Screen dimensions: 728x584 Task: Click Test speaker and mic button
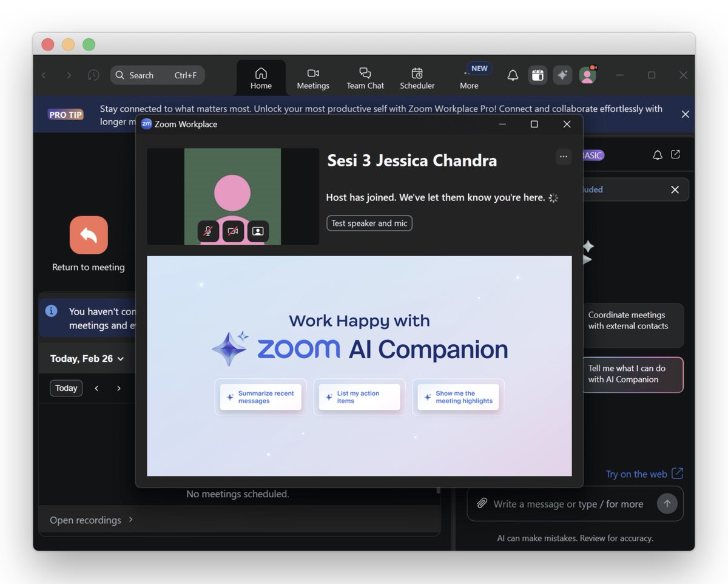369,223
